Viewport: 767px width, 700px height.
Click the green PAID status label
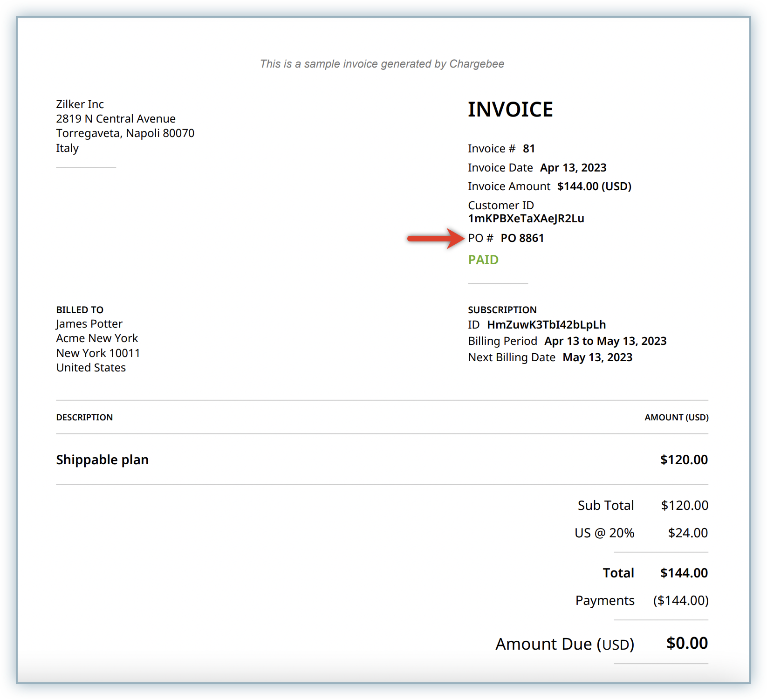click(x=483, y=260)
